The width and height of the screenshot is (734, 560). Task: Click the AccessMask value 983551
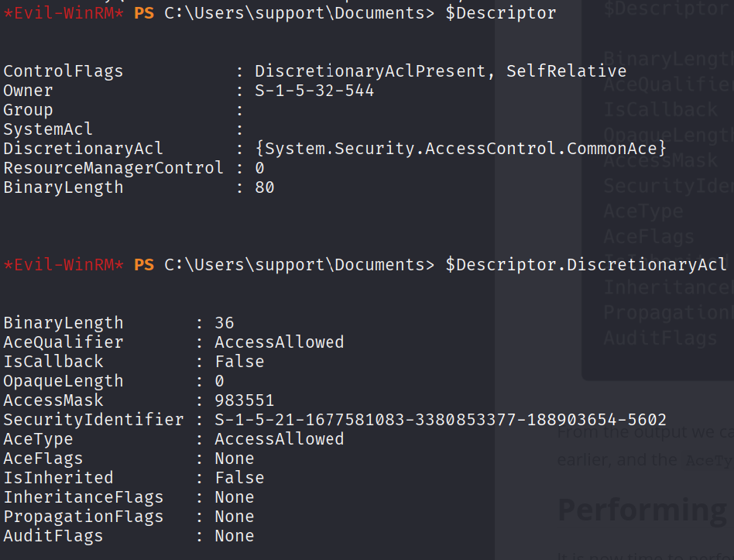coord(245,400)
